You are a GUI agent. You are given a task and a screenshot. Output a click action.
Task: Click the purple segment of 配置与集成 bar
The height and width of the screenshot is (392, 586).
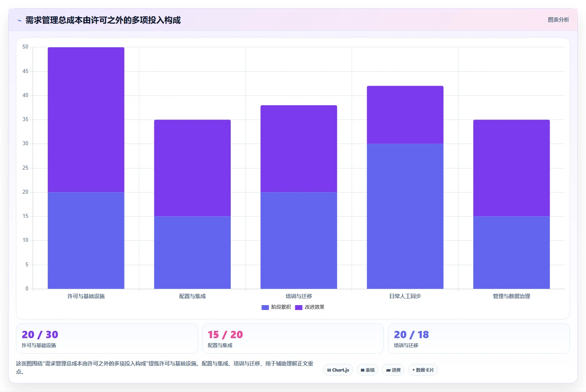click(x=192, y=168)
